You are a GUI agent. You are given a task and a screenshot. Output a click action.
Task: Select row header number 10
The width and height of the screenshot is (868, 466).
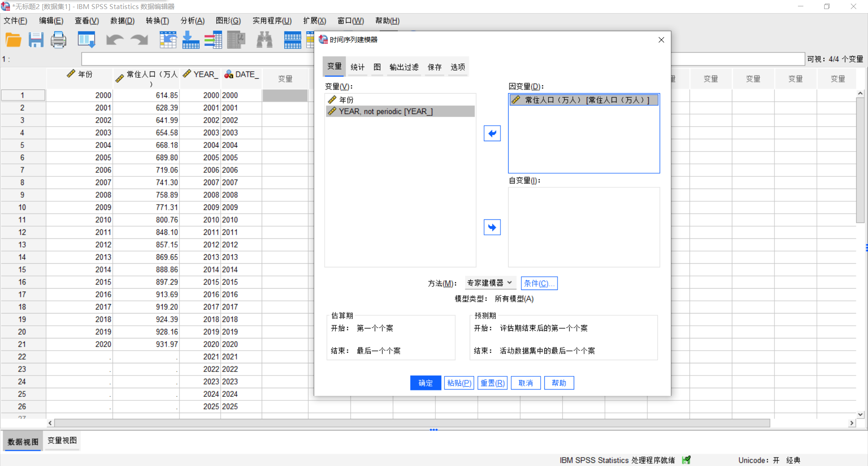click(23, 207)
